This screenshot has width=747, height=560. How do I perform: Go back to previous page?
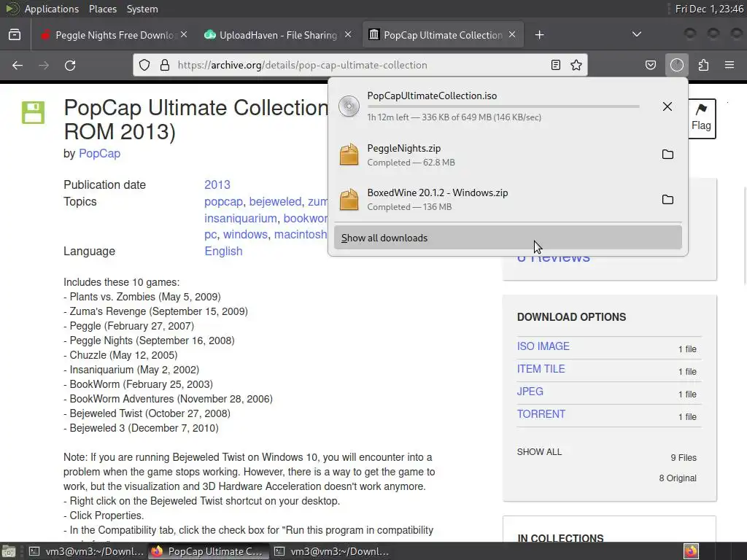pos(18,65)
